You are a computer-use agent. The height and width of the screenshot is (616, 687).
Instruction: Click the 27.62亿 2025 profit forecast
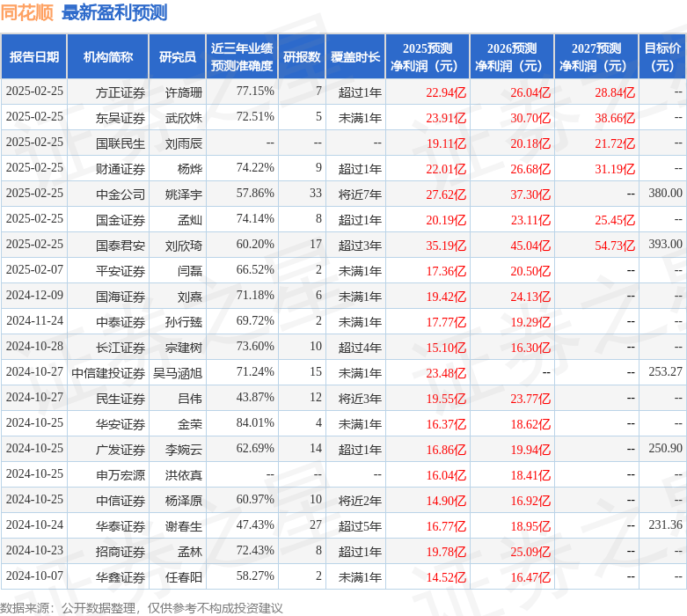[x=446, y=194]
